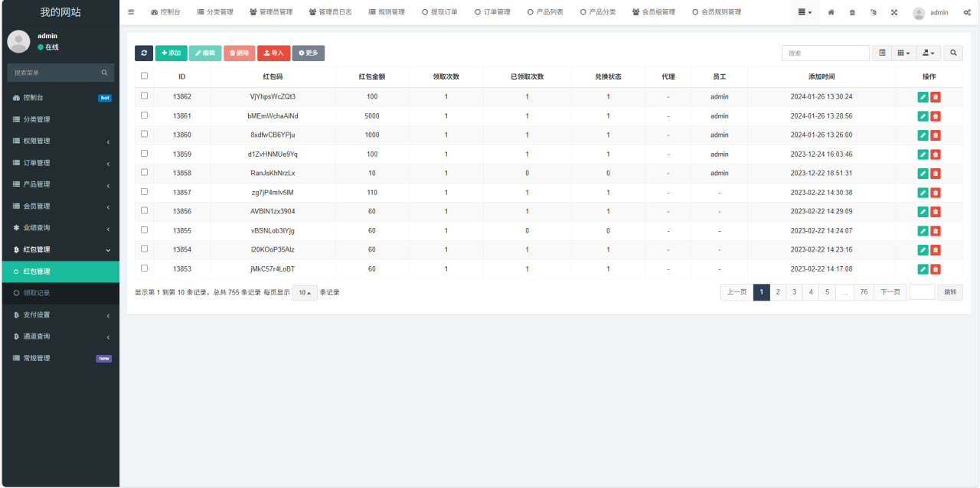Click the dark refresh table button
This screenshot has width=980, height=488.
pos(144,53)
